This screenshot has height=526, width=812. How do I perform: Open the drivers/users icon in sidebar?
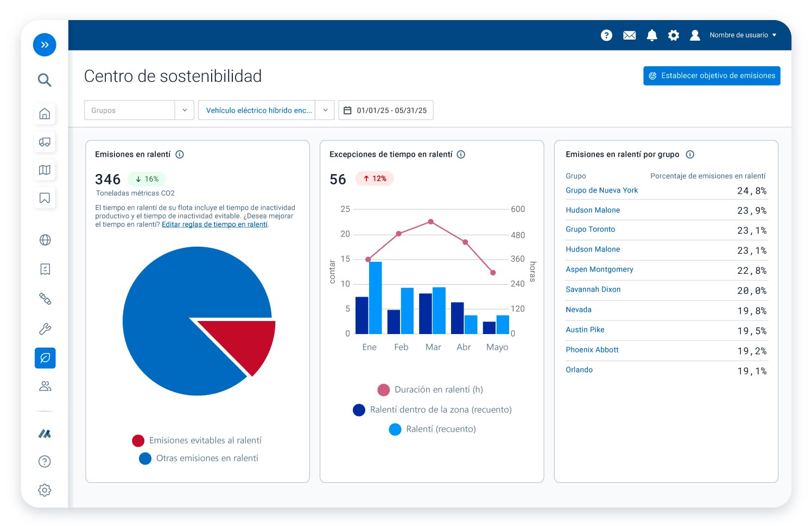[x=45, y=386]
